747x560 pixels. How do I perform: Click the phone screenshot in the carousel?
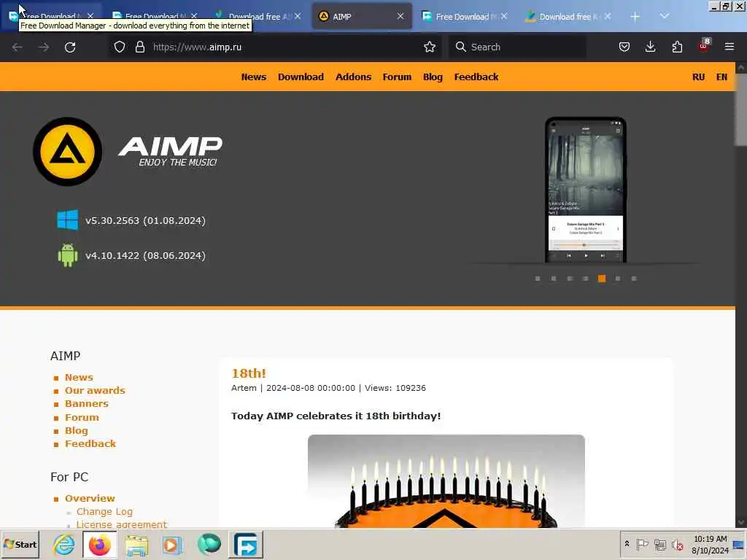point(586,190)
